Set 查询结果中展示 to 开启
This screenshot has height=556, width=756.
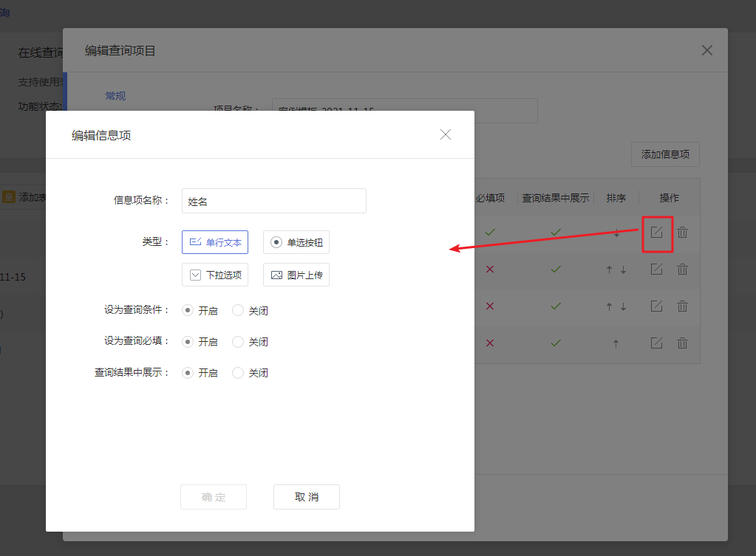[x=188, y=373]
